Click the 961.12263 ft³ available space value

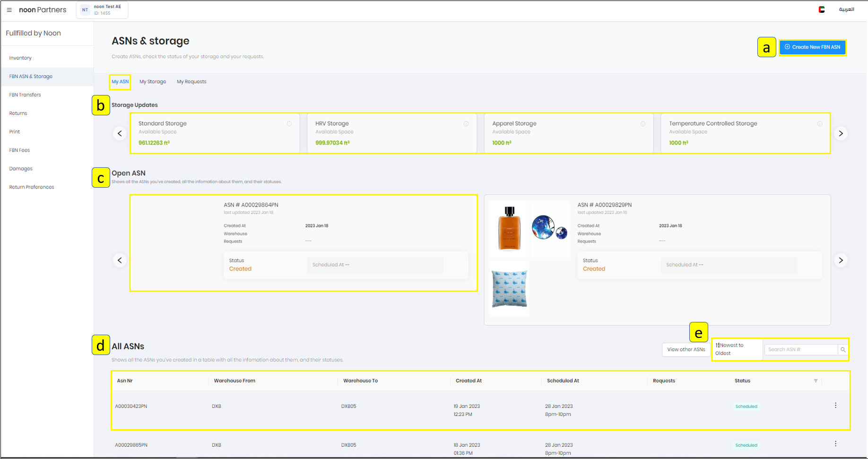(x=154, y=143)
